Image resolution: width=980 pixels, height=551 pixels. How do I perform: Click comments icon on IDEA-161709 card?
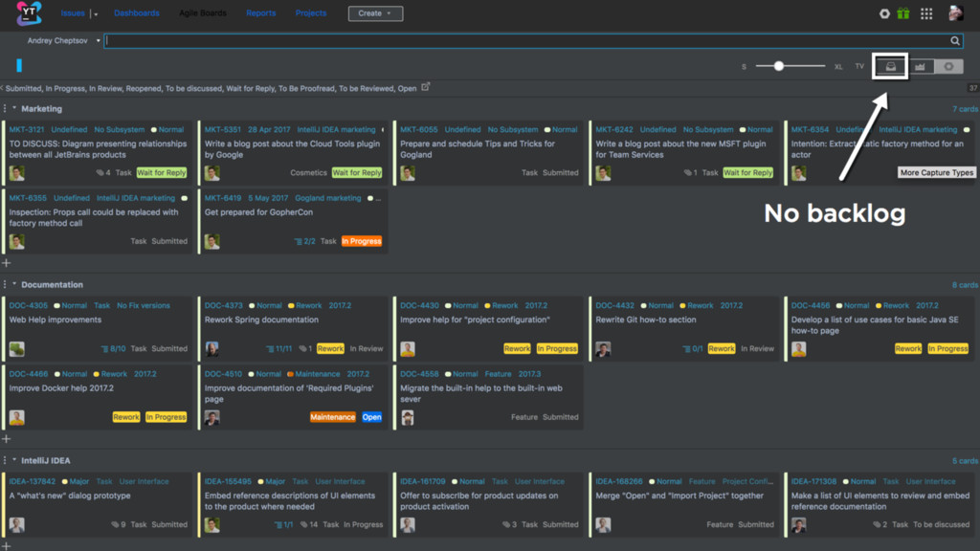pyautogui.click(x=505, y=525)
